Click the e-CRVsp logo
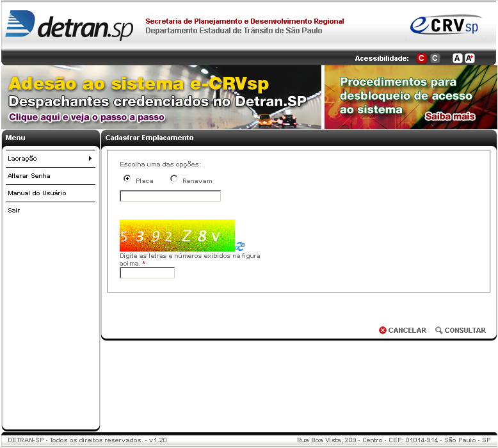The image size is (498, 448). coord(446,25)
